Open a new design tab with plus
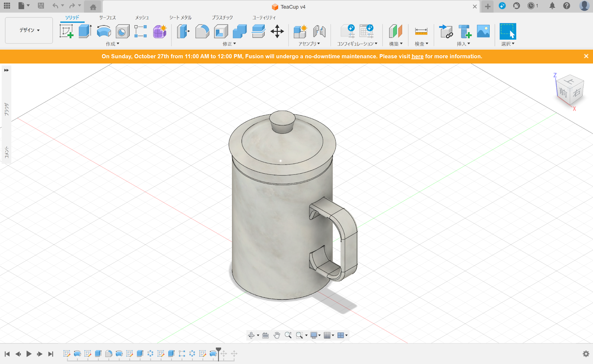The height and width of the screenshot is (364, 593). tap(488, 6)
